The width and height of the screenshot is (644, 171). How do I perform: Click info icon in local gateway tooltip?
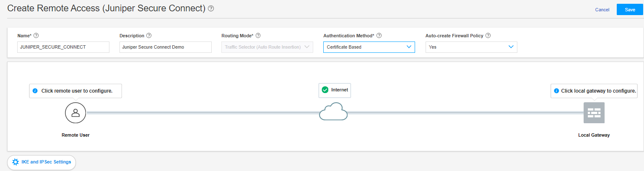(x=556, y=91)
